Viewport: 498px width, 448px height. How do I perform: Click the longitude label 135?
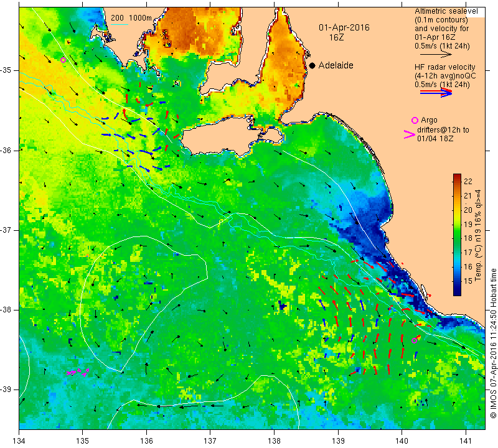point(83,441)
